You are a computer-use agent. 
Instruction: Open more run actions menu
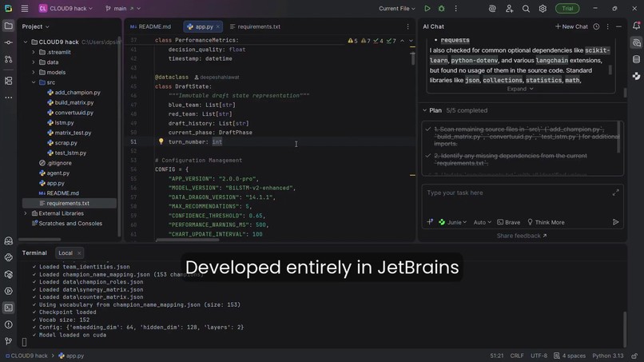(x=456, y=8)
